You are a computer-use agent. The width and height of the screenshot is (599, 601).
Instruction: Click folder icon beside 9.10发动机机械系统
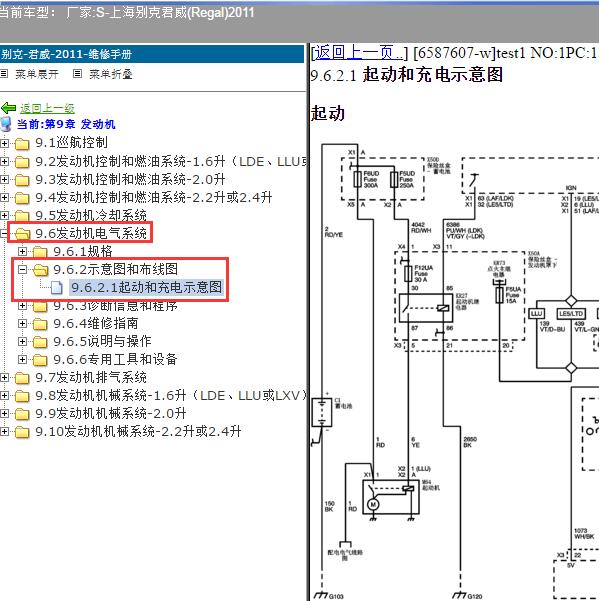(x=22, y=432)
